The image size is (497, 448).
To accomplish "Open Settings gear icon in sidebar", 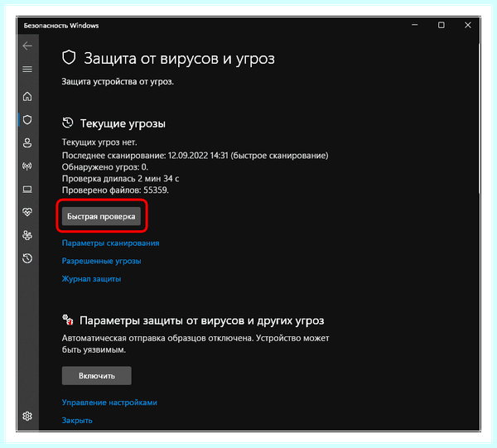I will click(27, 416).
